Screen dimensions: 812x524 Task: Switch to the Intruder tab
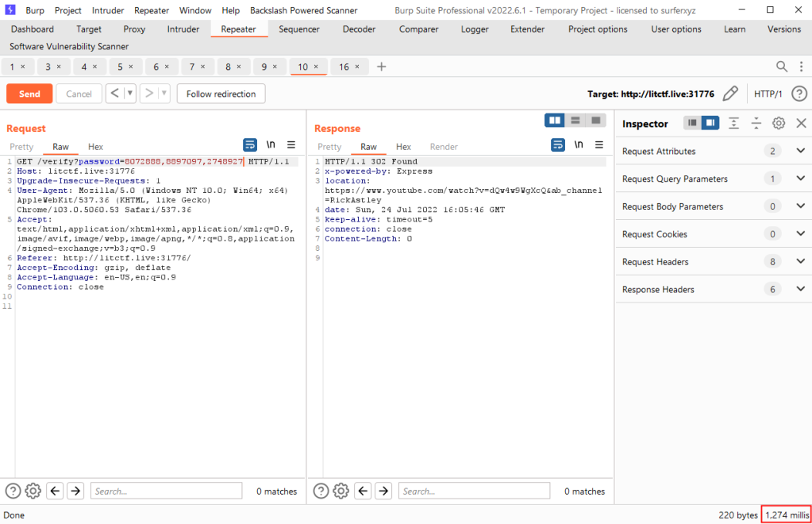(x=183, y=29)
